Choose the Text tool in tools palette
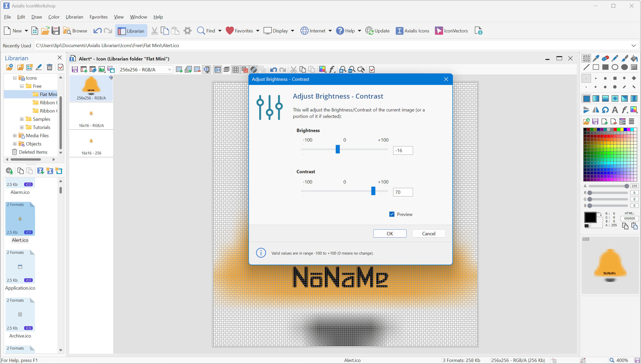The image size is (641, 364). pos(615,110)
